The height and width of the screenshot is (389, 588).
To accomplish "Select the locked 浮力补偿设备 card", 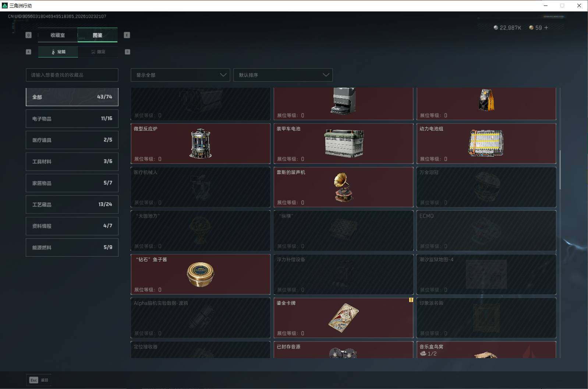I will click(x=343, y=274).
